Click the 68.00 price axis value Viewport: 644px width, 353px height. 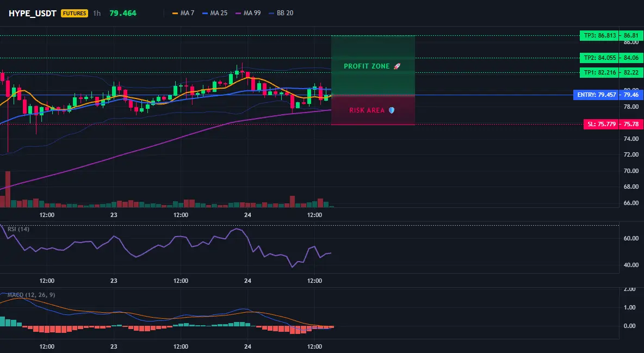click(x=631, y=187)
